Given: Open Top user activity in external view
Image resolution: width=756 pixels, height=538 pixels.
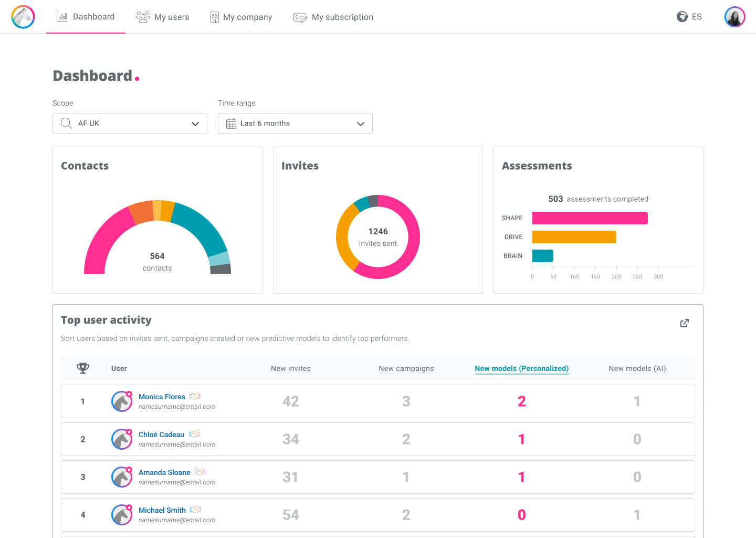Looking at the screenshot, I should pos(685,323).
